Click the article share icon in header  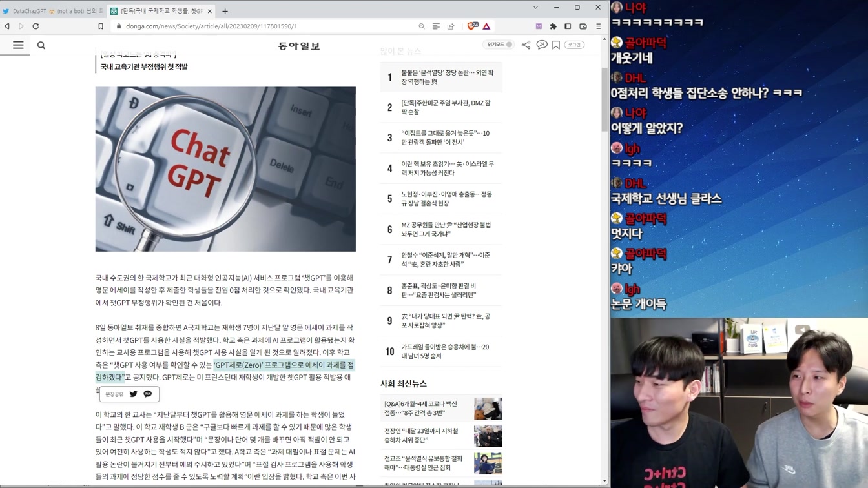click(526, 45)
